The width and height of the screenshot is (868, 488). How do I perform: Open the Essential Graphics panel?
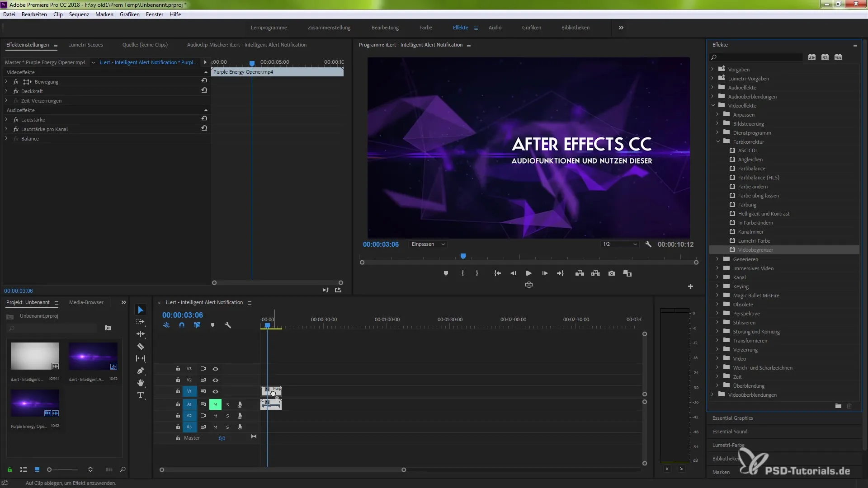point(732,418)
